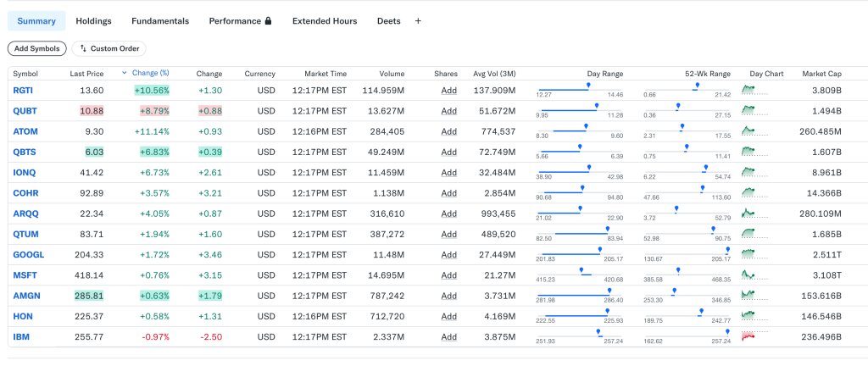This screenshot has height=366, width=868.
Task: Click QBTS change amount +0.39
Action: (210, 152)
